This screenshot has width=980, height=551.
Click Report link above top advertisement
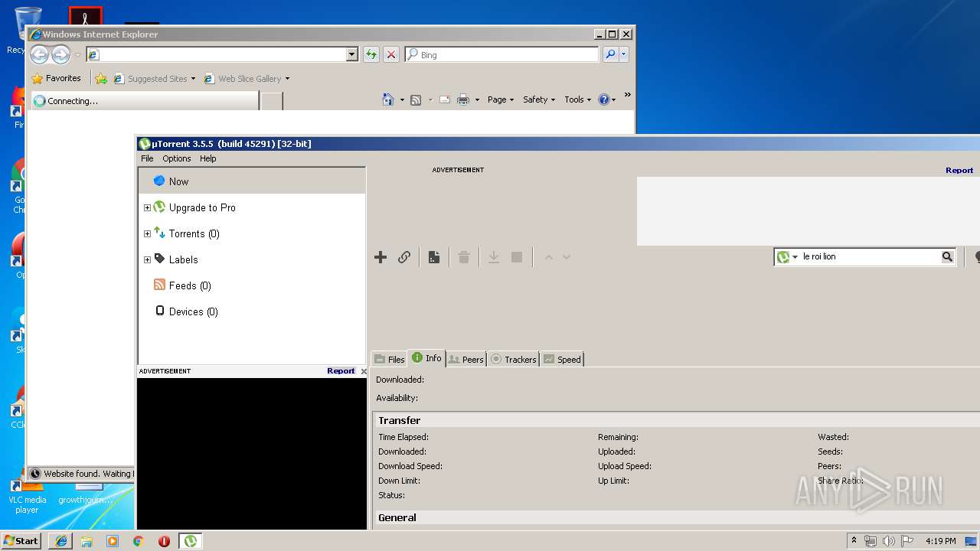tap(959, 170)
